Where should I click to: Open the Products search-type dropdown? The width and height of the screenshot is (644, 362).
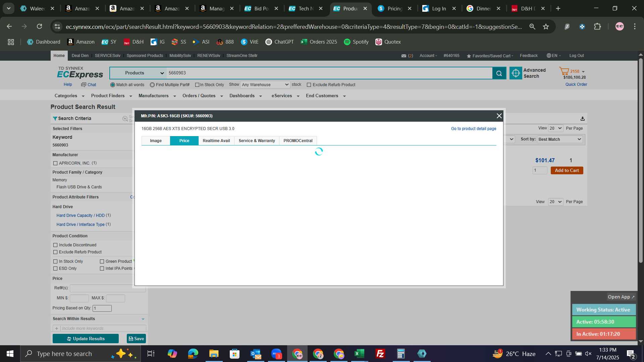tap(138, 73)
